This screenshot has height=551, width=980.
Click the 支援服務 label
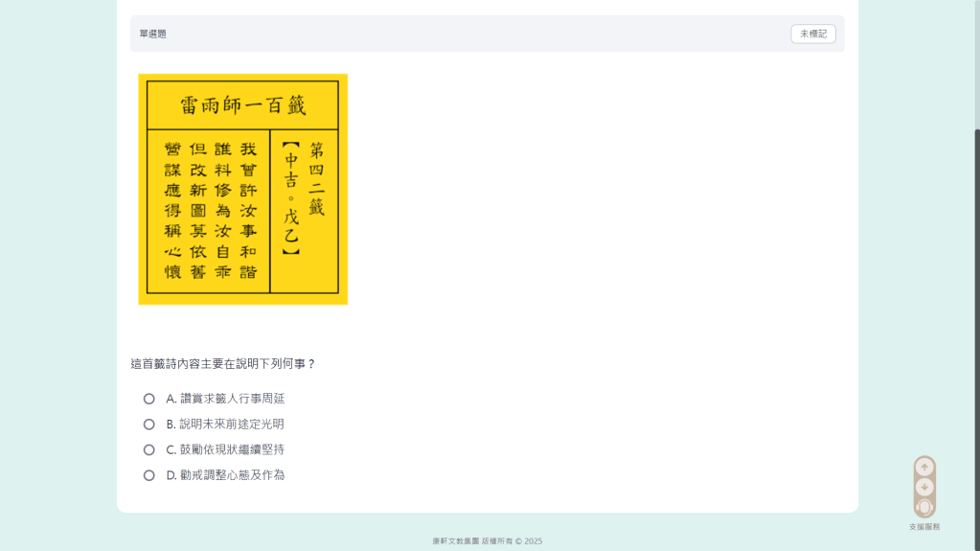[924, 527]
